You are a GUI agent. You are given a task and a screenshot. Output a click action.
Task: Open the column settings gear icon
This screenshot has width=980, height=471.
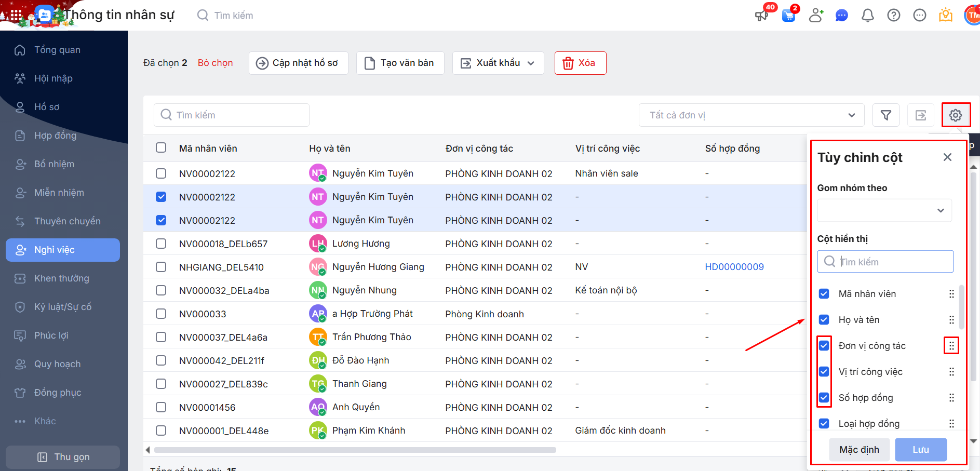(955, 115)
